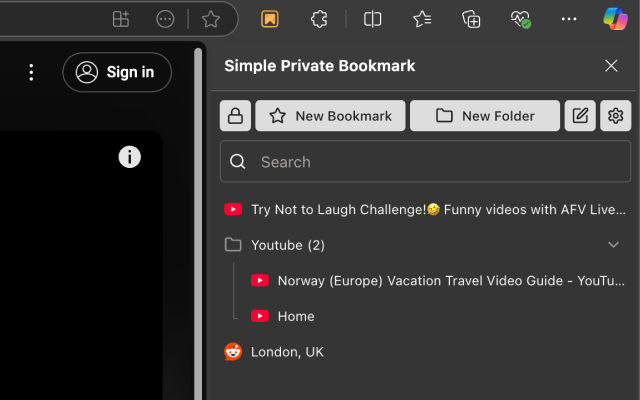640x400 pixels.
Task: Open the Simple Private Bookmark extension icon
Action: 270,19
